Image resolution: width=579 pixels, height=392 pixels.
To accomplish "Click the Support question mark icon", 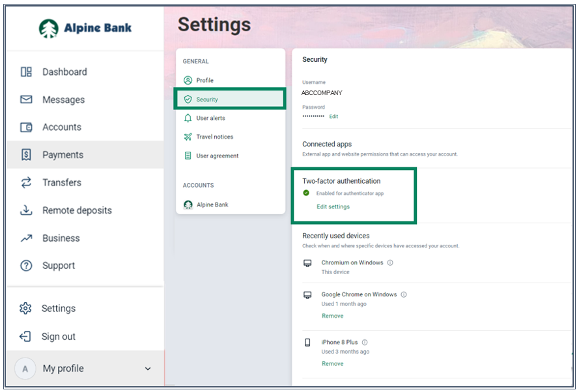I will click(x=26, y=266).
